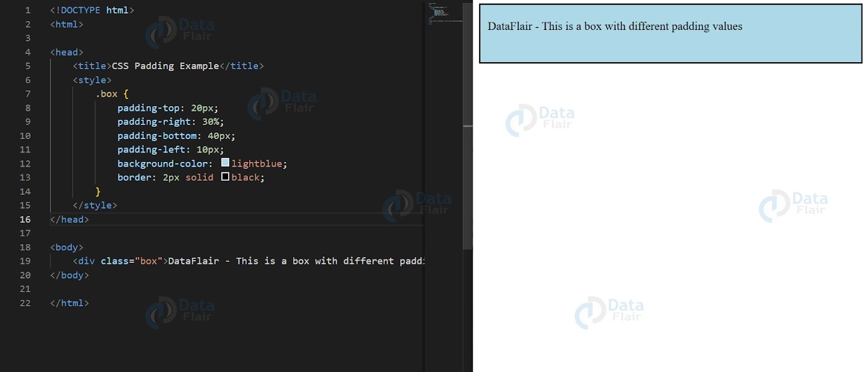Click the black color swatch on line 13
Viewport: 868px width, 372px height.
tap(225, 177)
